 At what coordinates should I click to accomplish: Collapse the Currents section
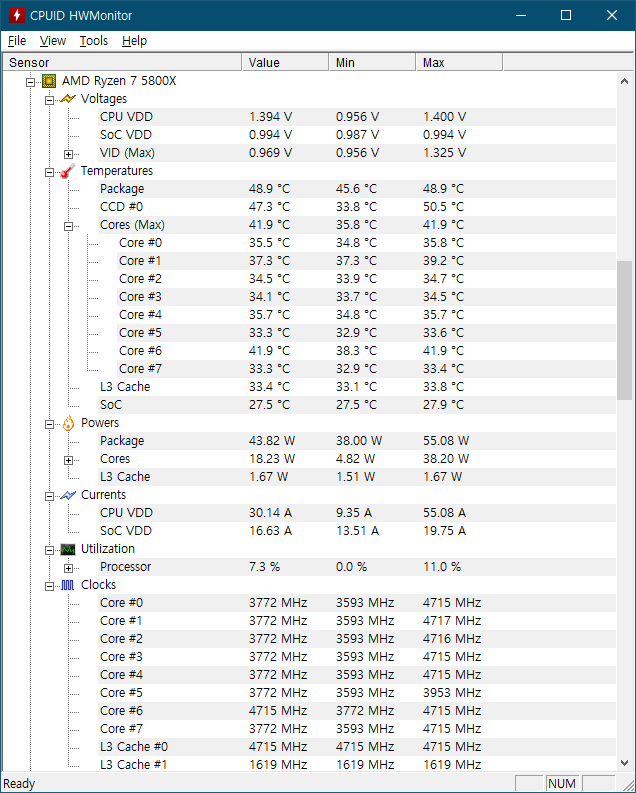click(x=50, y=496)
